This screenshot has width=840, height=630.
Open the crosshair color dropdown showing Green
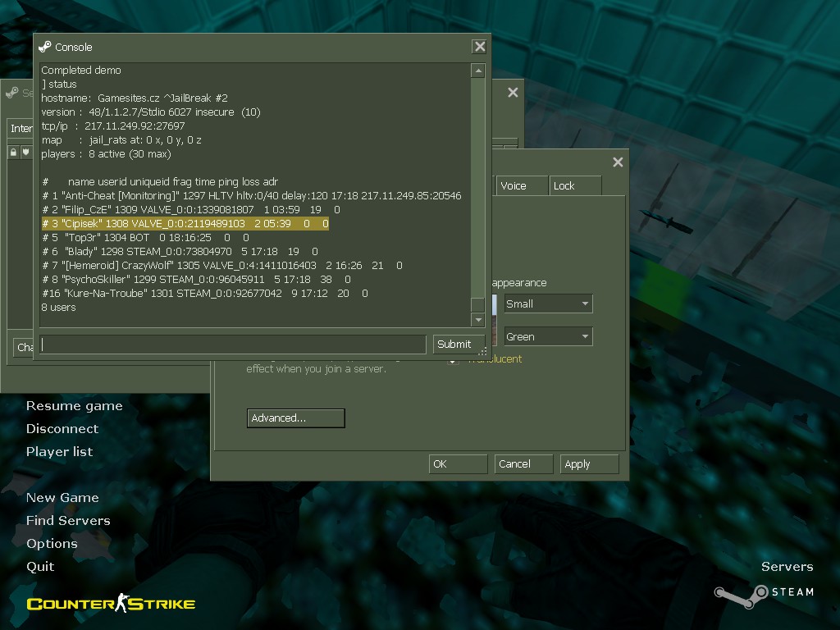[548, 336]
